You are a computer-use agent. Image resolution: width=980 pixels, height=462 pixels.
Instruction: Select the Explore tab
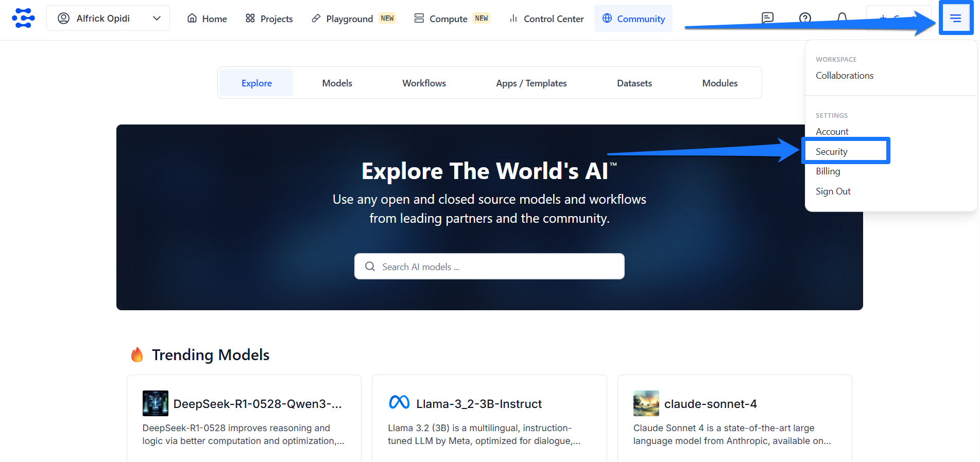coord(256,83)
